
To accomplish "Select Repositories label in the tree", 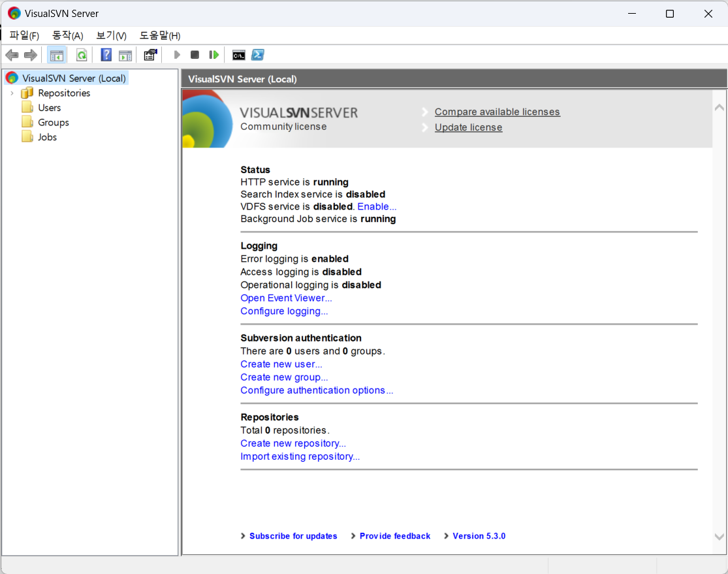I will coord(64,93).
